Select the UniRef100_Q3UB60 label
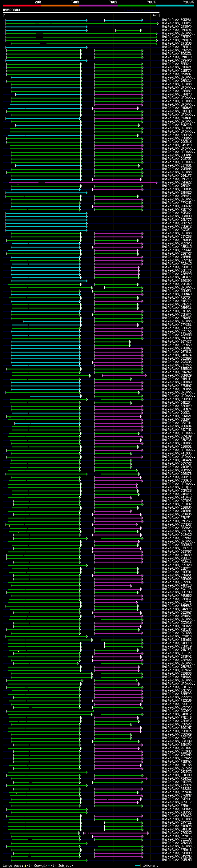197x868 pixels. pos(176,139)
